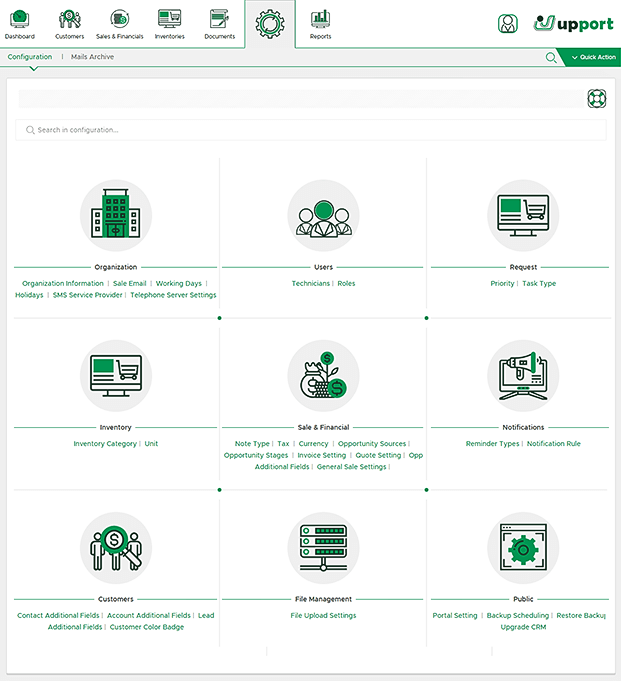
Task: Open the Task Type link
Action: click(539, 283)
